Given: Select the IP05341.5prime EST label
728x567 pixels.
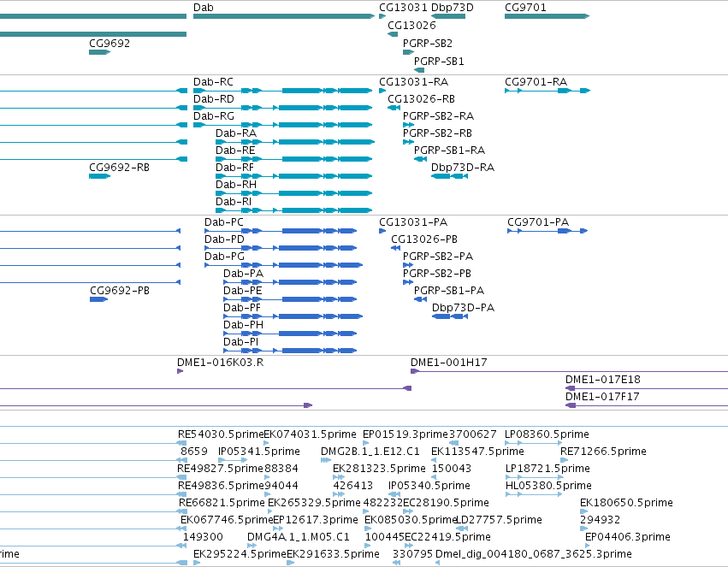Looking at the screenshot, I should [x=258, y=452].
